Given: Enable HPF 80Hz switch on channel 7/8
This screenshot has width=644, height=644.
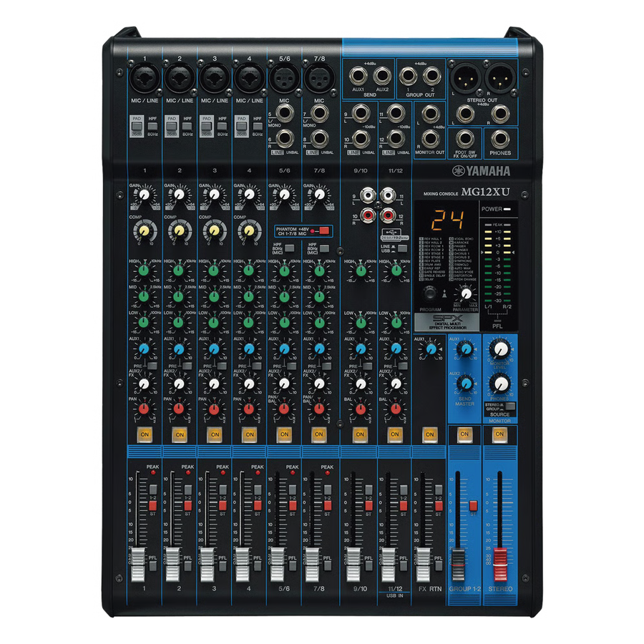Looking at the screenshot, I should [x=324, y=248].
